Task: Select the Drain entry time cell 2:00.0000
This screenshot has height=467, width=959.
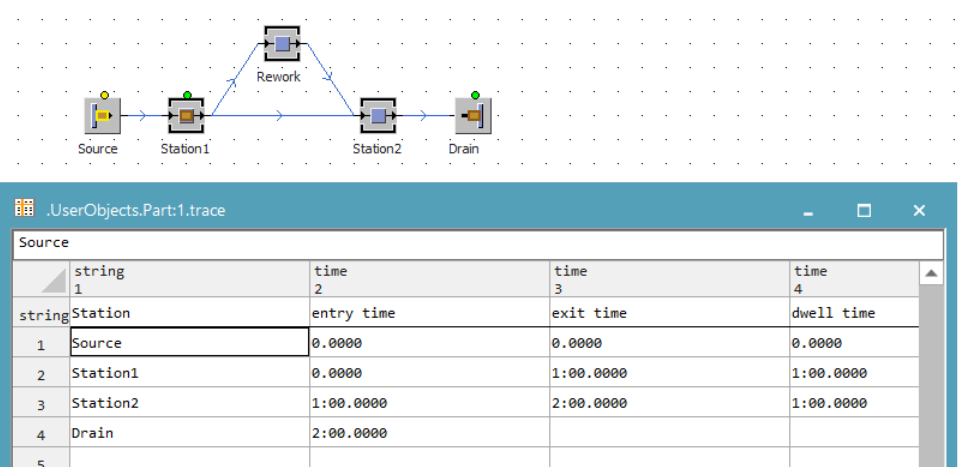Action: (x=429, y=433)
